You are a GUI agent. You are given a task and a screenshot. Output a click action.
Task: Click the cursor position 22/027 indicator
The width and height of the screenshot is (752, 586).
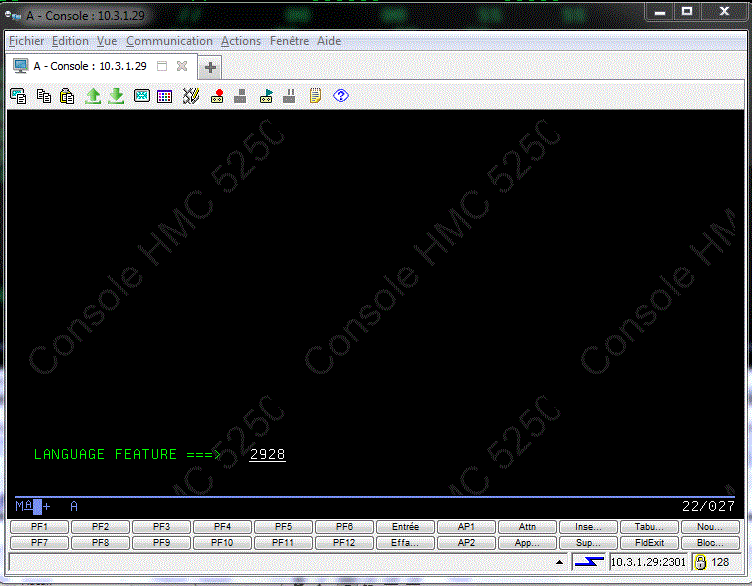[708, 506]
